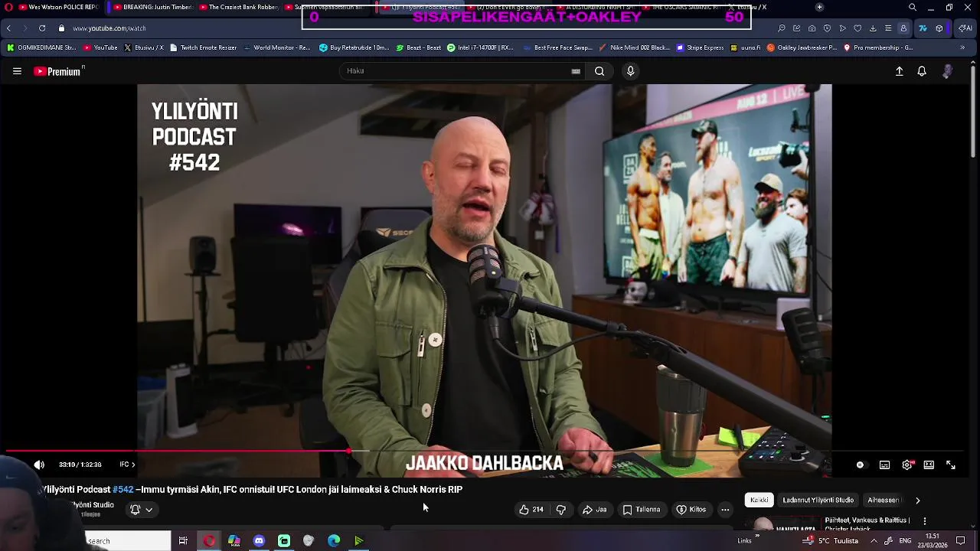Viewport: 980px width, 551px height.
Task: Open player settings gear
Action: [x=907, y=465]
